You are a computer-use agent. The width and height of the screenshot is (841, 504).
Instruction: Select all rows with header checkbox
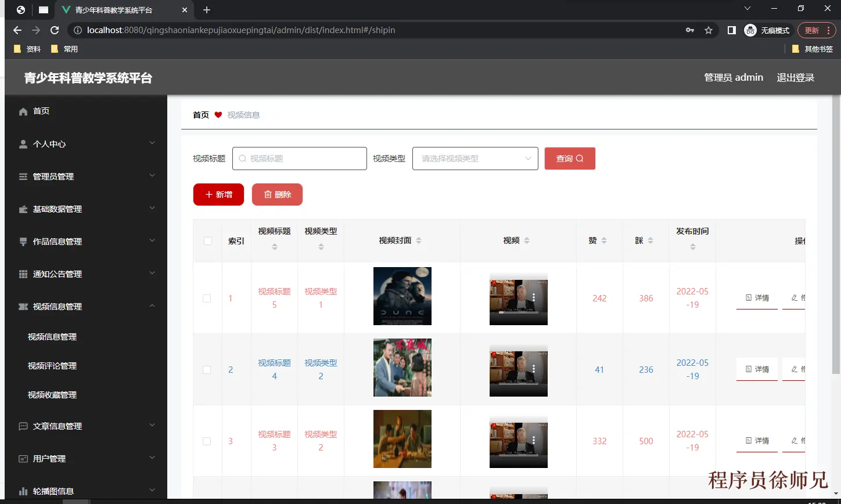point(208,241)
